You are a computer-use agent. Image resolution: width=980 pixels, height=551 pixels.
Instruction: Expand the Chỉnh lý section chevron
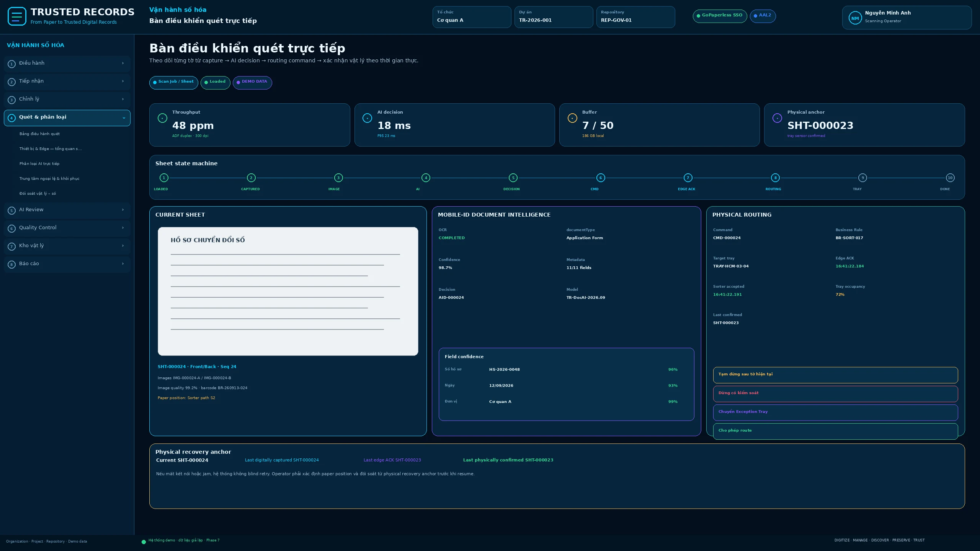[x=123, y=99]
